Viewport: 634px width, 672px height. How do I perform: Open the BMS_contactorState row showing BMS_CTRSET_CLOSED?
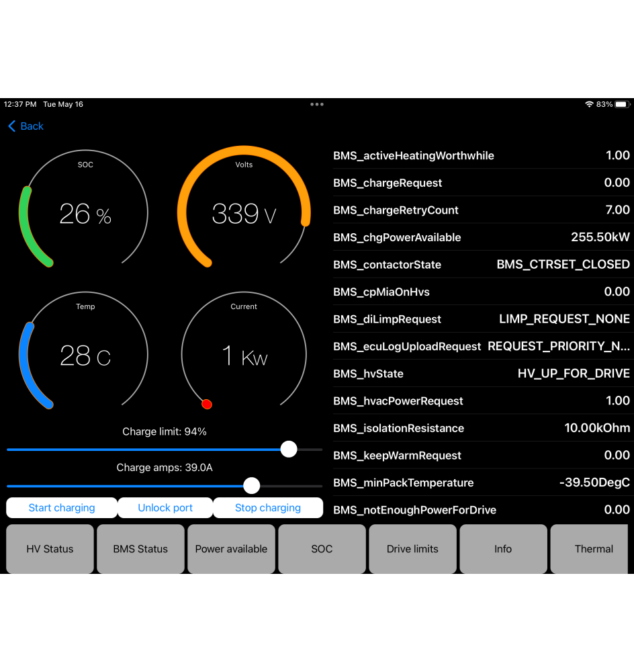[x=482, y=264]
